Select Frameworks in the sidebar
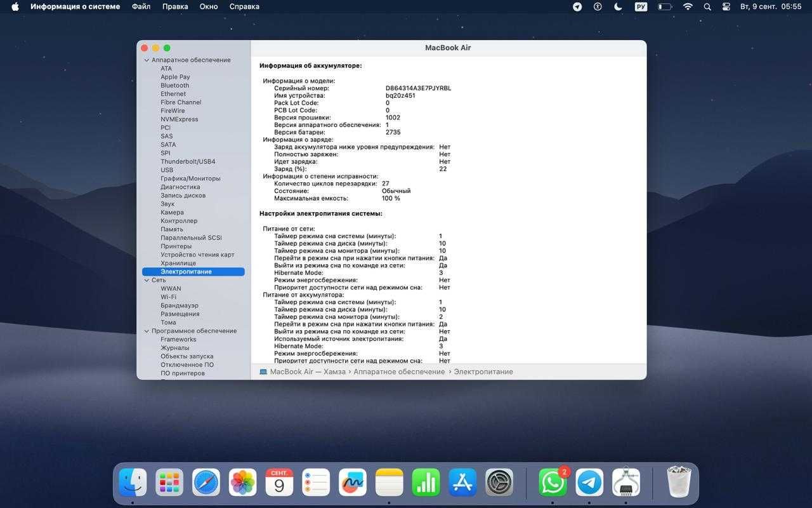The height and width of the screenshot is (508, 812). click(x=178, y=339)
